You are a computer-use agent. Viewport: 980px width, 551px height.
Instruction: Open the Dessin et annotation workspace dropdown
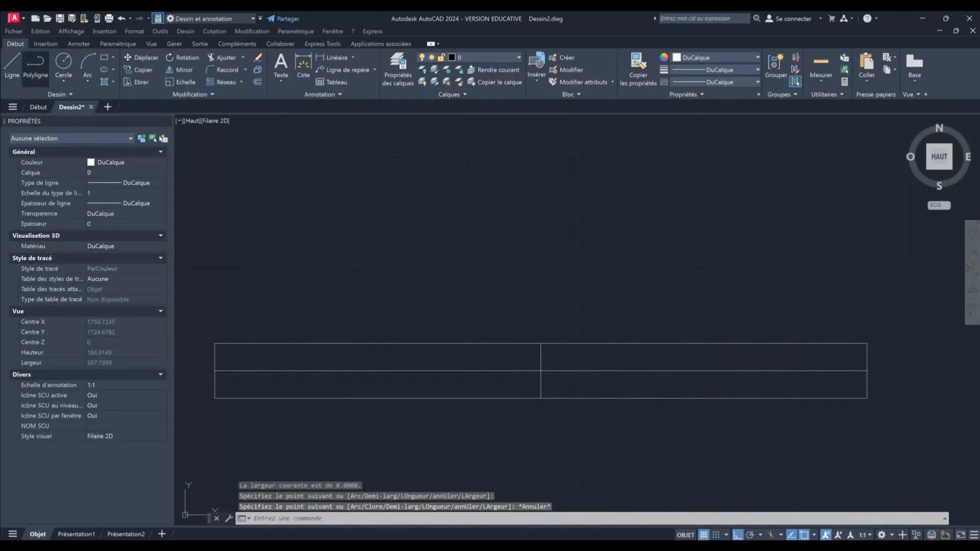211,19
